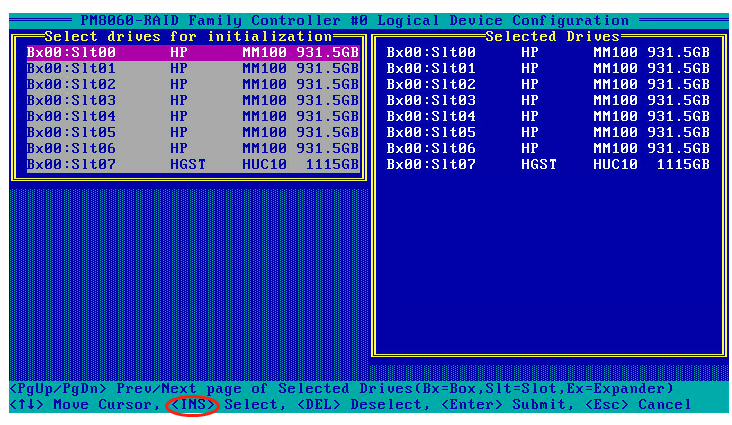The width and height of the screenshot is (732, 425).
Task: Select Bx00:Slt03 in the initialization list
Action: 193,100
